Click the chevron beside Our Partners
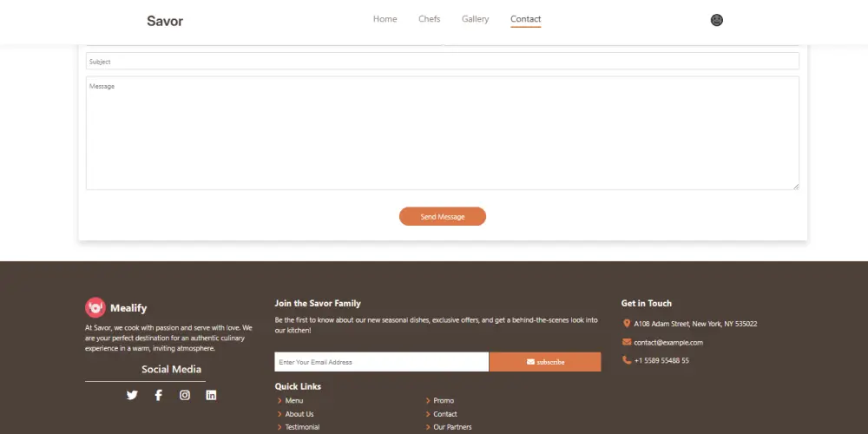 pyautogui.click(x=428, y=427)
